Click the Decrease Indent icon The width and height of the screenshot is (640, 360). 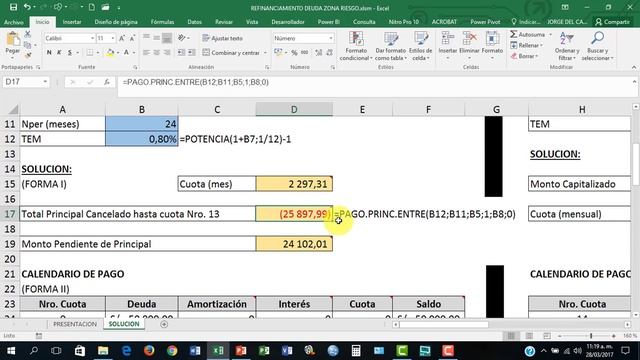click(x=181, y=53)
